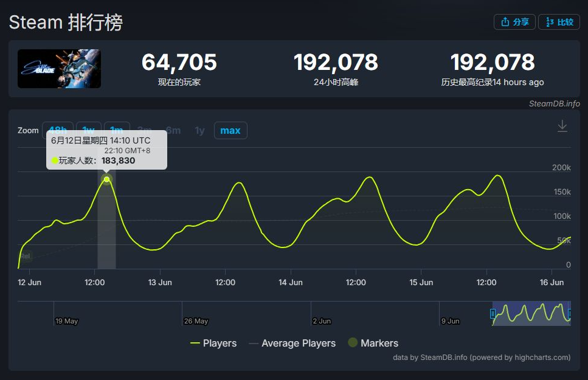588x380 pixels.
Task: Click the highlighted data point on chart
Action: pos(107,179)
